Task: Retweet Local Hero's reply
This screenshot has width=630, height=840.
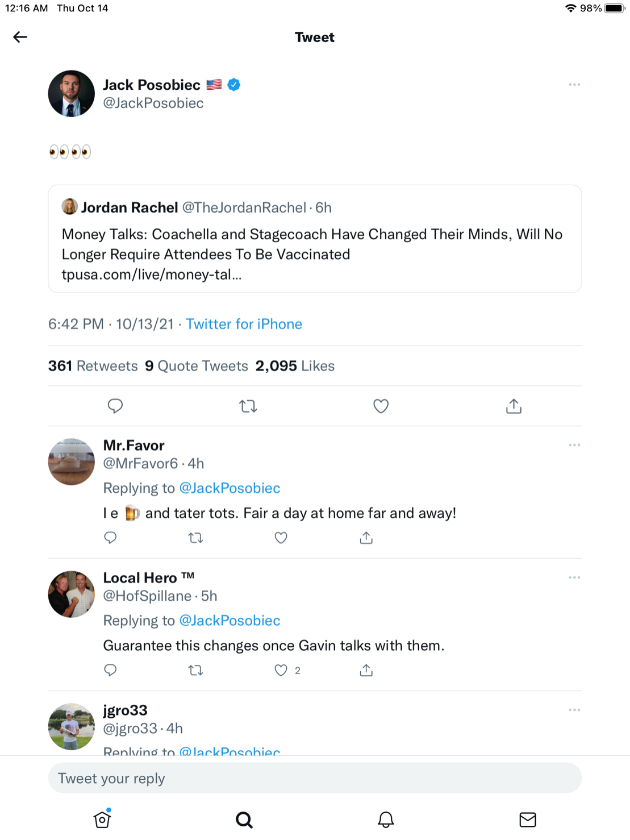Action: pyautogui.click(x=195, y=670)
